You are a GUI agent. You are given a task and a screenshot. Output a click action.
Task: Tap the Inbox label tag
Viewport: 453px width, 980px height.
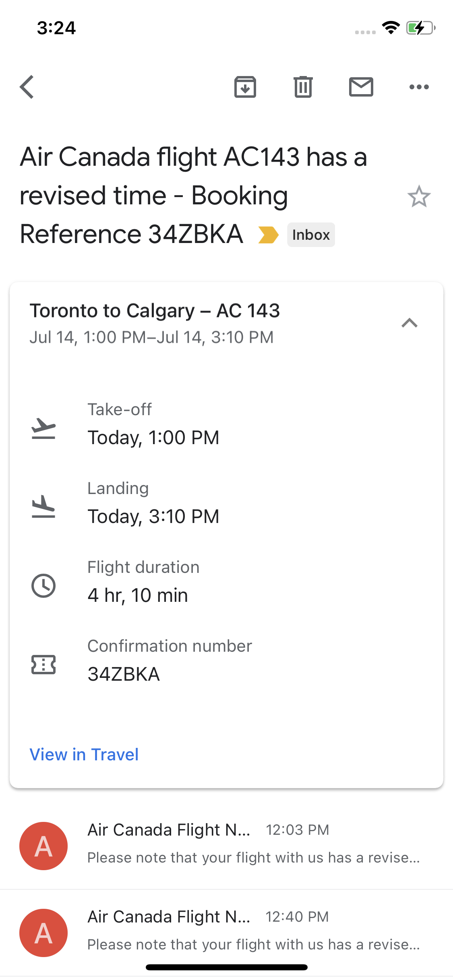(x=311, y=235)
